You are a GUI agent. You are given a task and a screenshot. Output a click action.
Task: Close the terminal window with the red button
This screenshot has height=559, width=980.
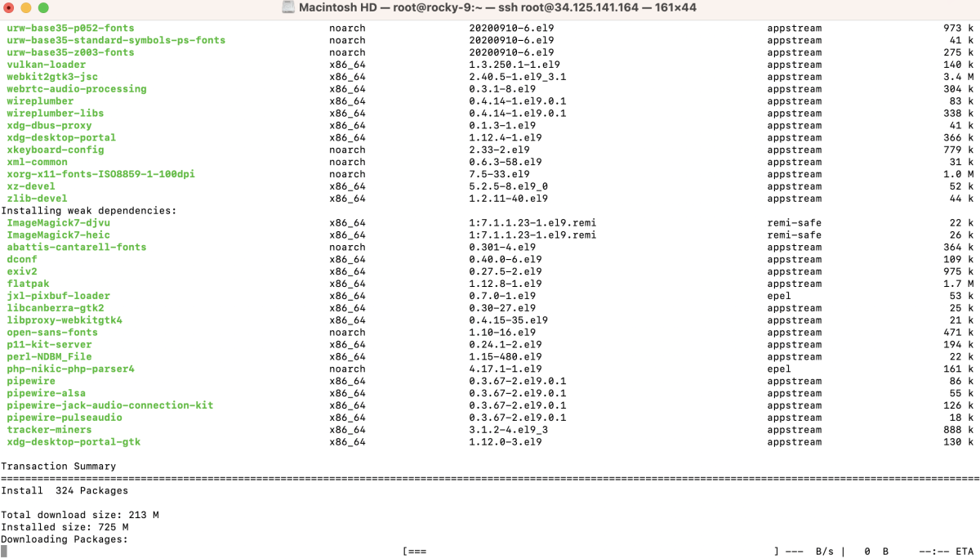coord(10,8)
